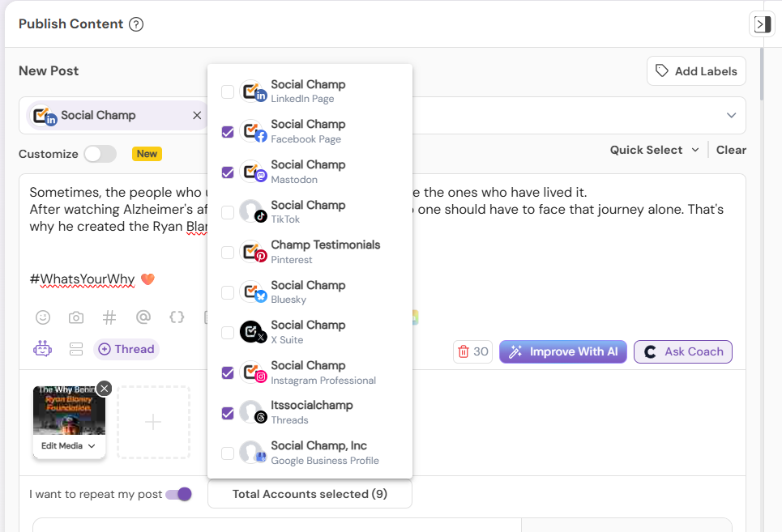Uncheck the Instagram Professional checkbox
This screenshot has height=532, width=782.
click(x=228, y=372)
